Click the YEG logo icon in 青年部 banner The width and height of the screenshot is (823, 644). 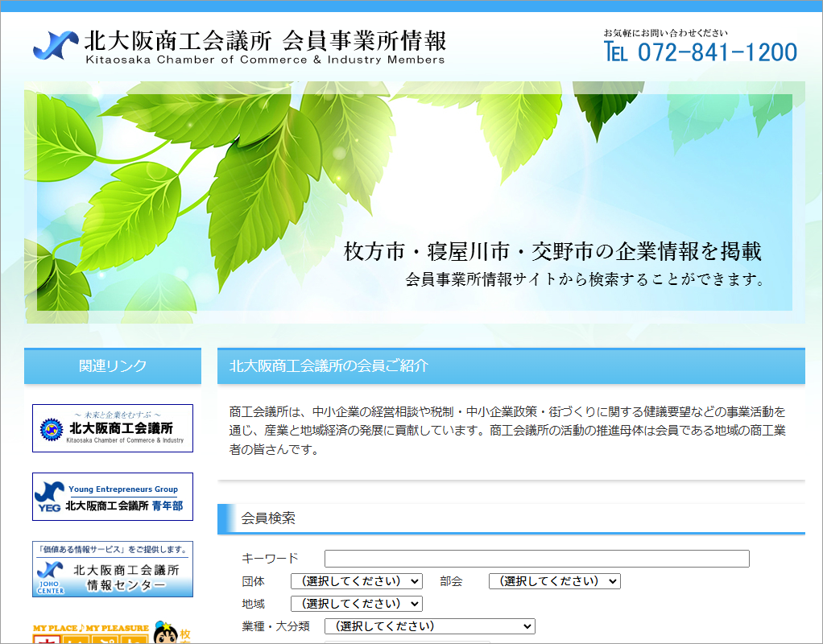pos(49,497)
